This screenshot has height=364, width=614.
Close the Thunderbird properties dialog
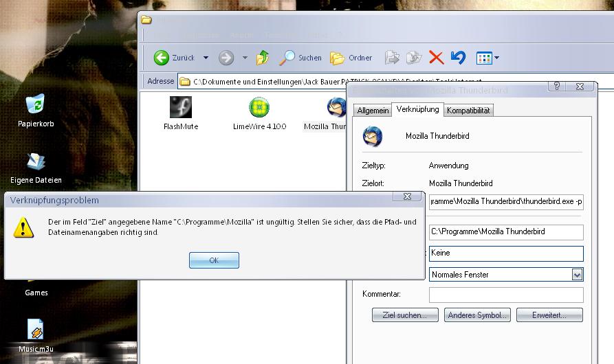580,87
